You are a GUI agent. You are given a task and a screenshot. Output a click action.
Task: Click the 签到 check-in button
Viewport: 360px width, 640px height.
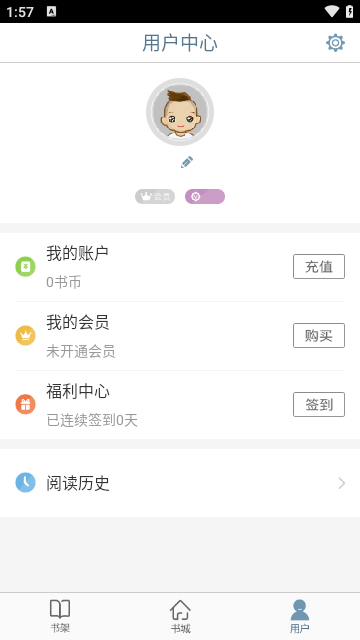click(x=319, y=404)
